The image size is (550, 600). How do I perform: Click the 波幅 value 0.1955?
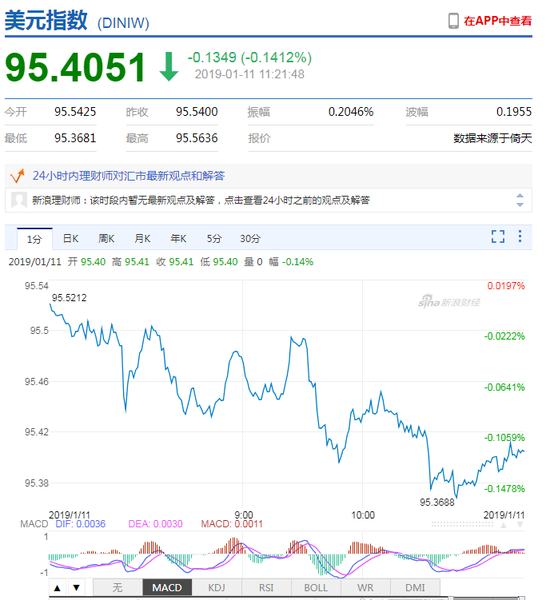(x=514, y=112)
